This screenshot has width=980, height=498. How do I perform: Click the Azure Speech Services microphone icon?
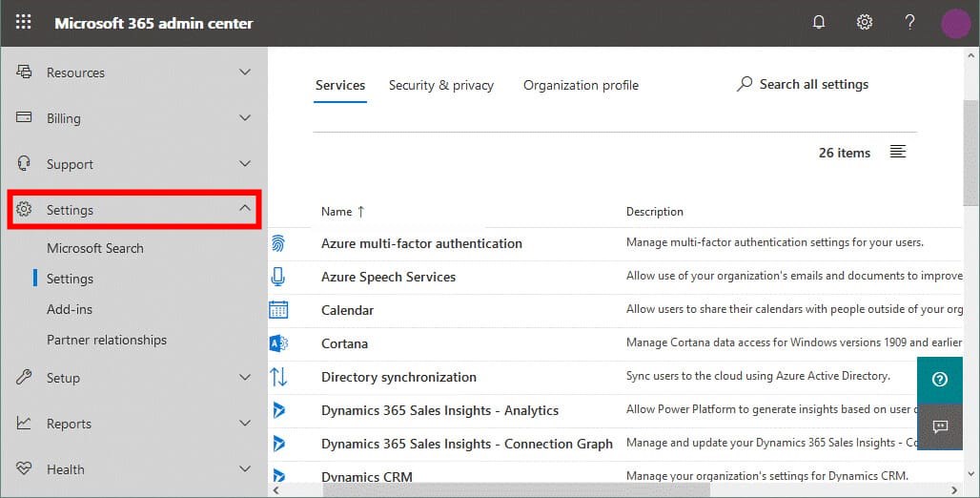pos(278,277)
